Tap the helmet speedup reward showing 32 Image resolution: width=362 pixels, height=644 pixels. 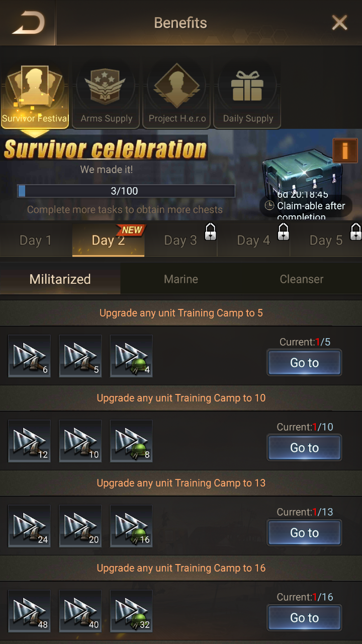131,611
